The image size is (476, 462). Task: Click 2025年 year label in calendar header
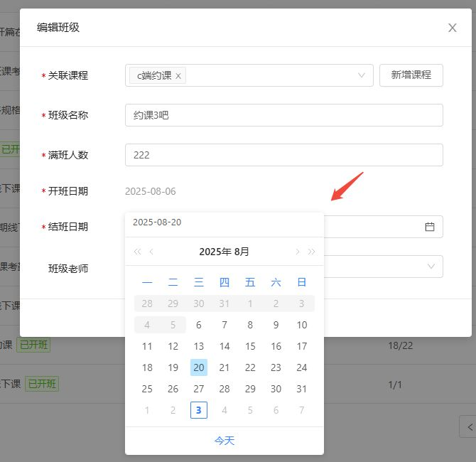click(x=214, y=252)
